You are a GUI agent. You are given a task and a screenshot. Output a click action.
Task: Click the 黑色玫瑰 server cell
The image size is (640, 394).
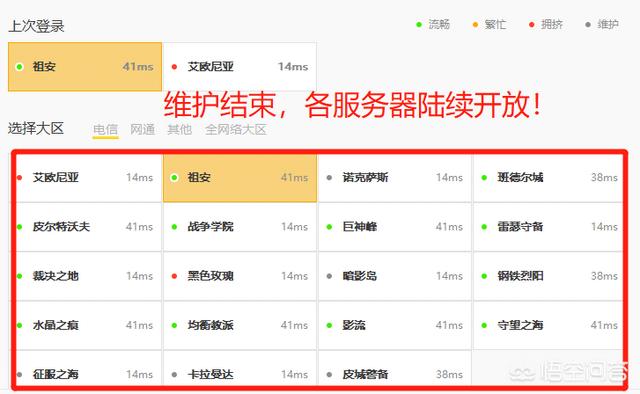(240, 276)
